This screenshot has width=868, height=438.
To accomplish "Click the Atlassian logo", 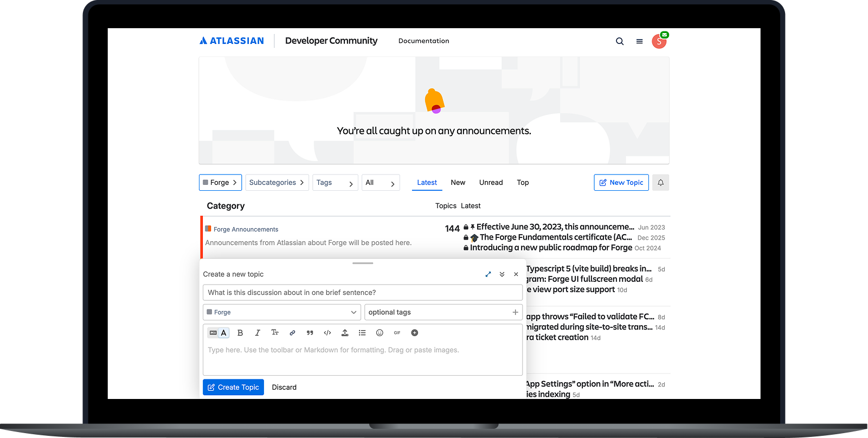I will (x=232, y=41).
